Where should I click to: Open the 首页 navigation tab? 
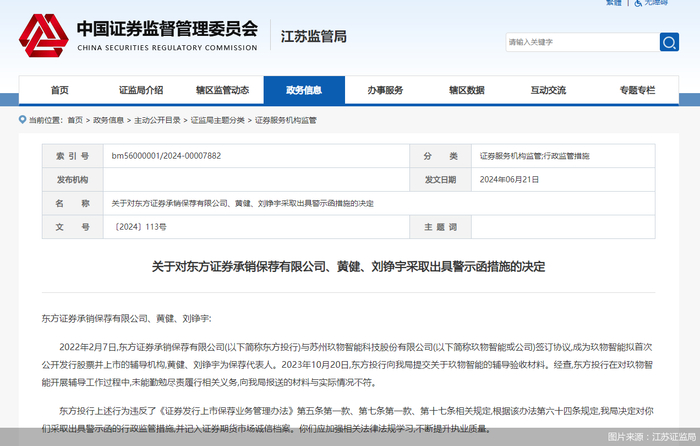(x=59, y=90)
